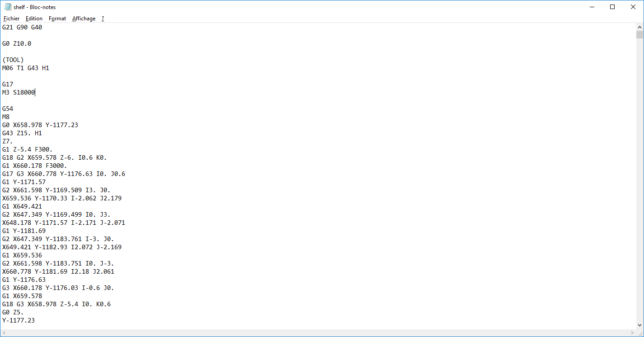
Task: Click the vertical scrollbar down arrow
Action: coord(639,325)
